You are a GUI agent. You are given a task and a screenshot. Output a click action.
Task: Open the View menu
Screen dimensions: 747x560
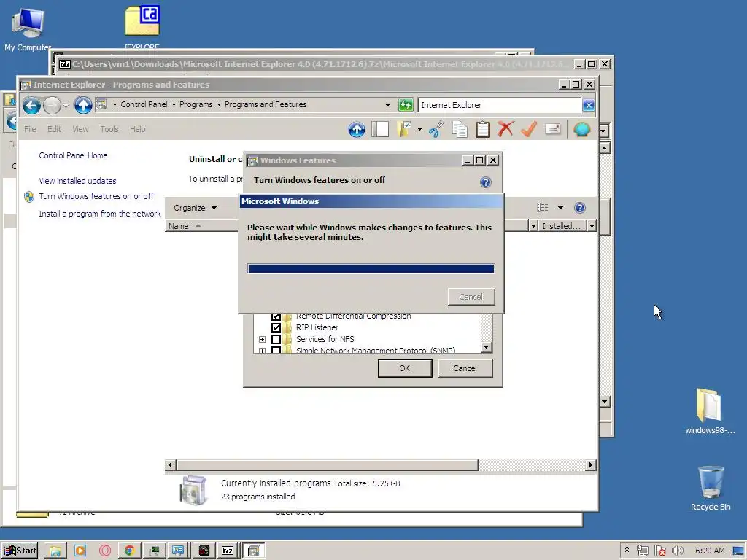[x=80, y=129]
